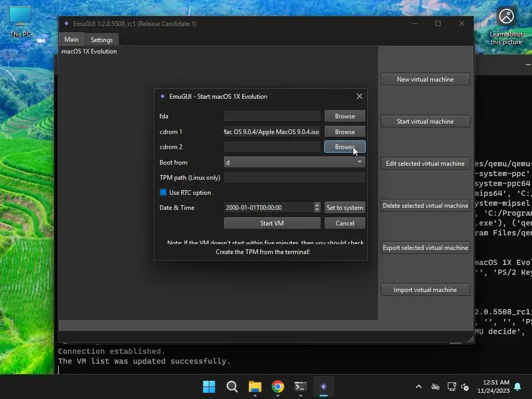Viewport: 532px width, 399px height.
Task: Open File Explorer from the taskbar
Action: pyautogui.click(x=255, y=387)
